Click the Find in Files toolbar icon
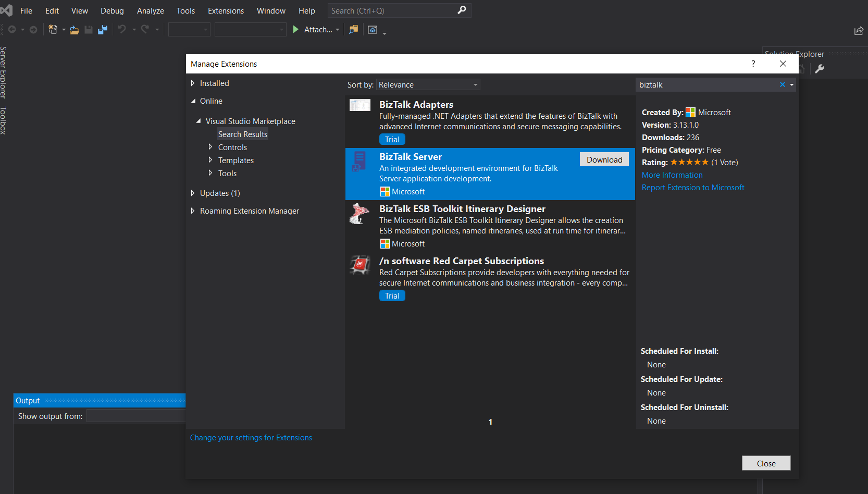The width and height of the screenshot is (868, 494). pyautogui.click(x=354, y=30)
